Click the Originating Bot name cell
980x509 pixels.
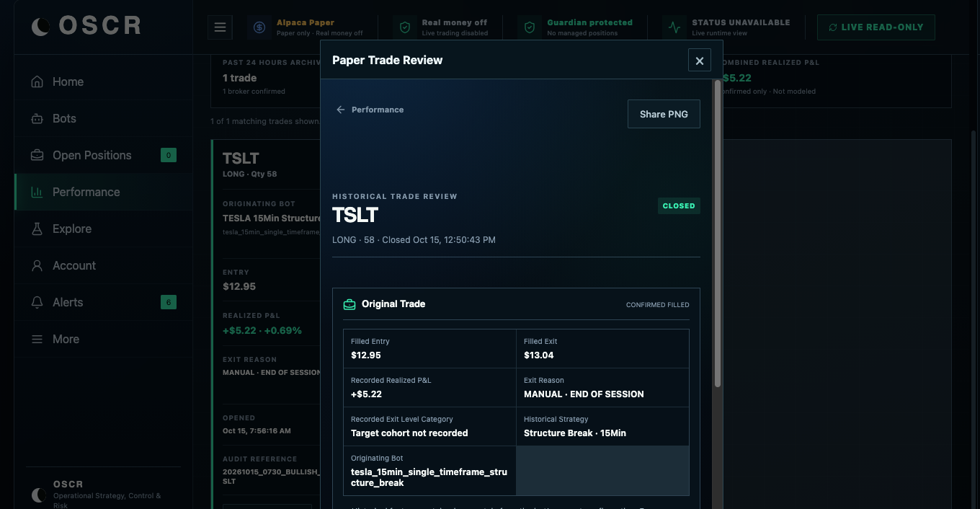point(430,471)
